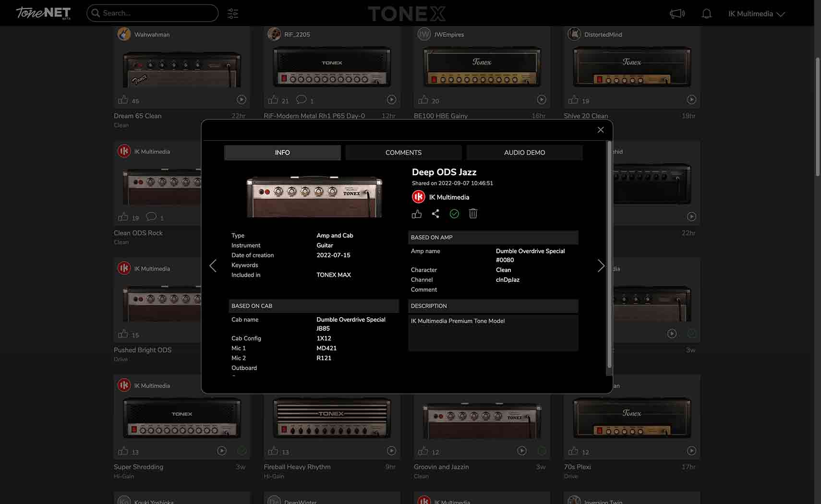Open the notifications bell
This screenshot has height=504, width=821.
point(706,13)
